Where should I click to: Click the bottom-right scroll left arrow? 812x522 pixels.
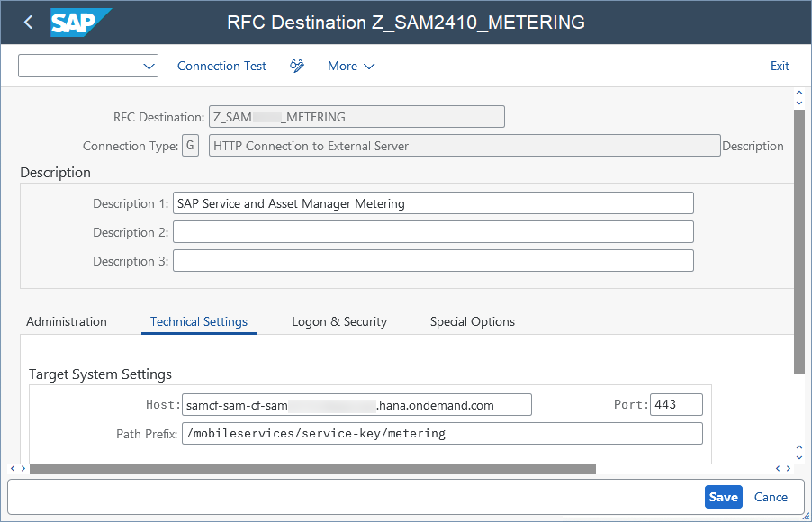778,469
